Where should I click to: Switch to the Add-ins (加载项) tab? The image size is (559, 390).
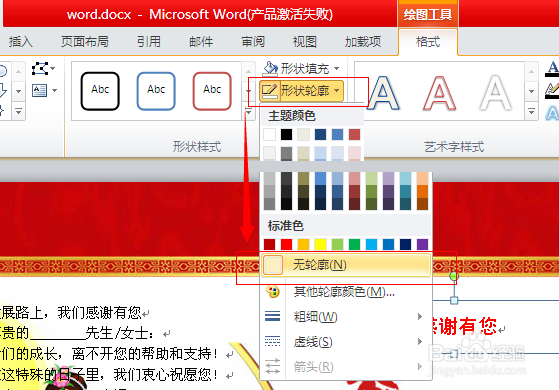pyautogui.click(x=363, y=42)
